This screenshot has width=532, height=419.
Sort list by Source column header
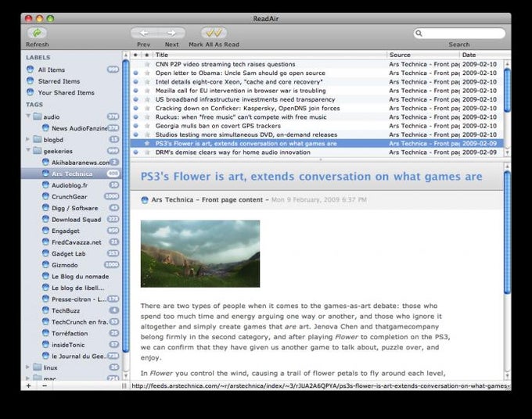(423, 55)
